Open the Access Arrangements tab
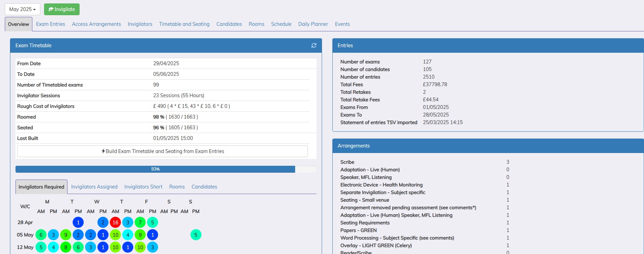 pyautogui.click(x=96, y=24)
